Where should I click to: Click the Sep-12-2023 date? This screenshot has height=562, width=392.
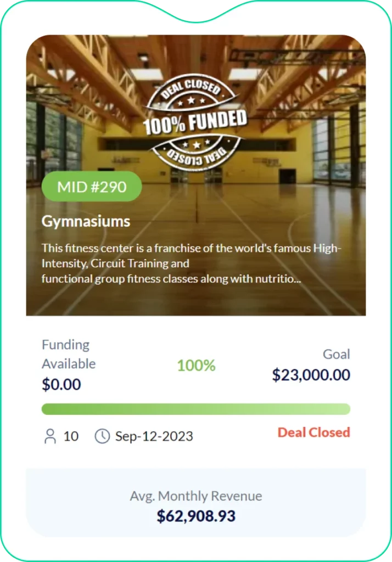click(x=154, y=437)
